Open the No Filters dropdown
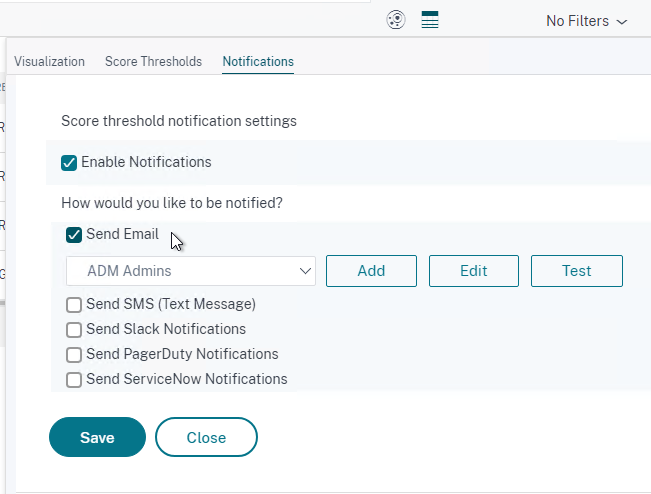651x494 pixels. coord(586,21)
